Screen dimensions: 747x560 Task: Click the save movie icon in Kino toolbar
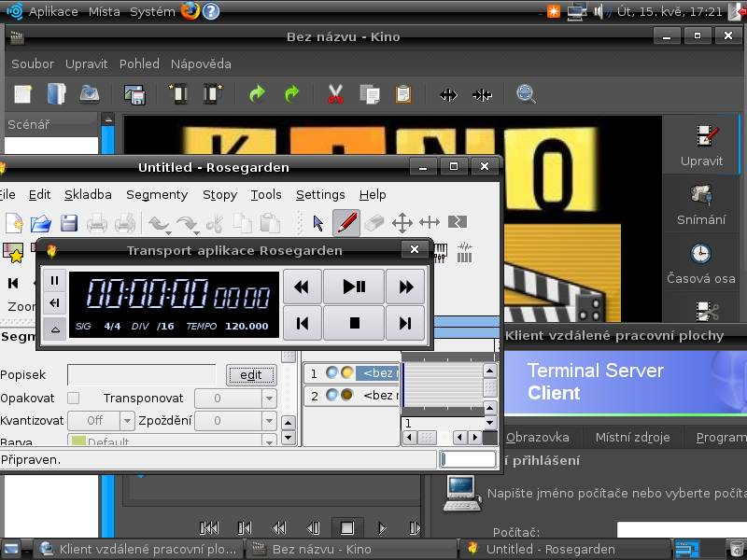pos(90,94)
